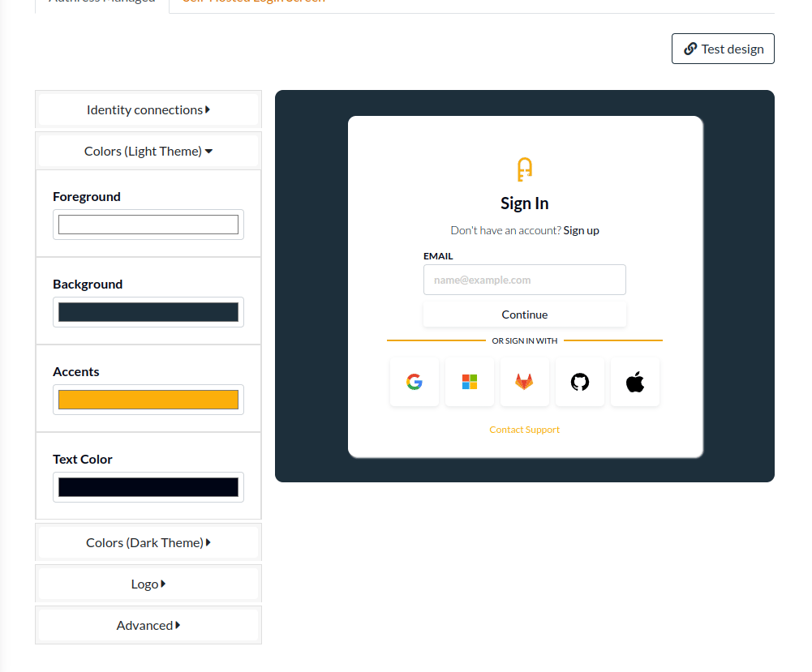Click the Test design button
Screen dimensions: 812x672
point(723,49)
